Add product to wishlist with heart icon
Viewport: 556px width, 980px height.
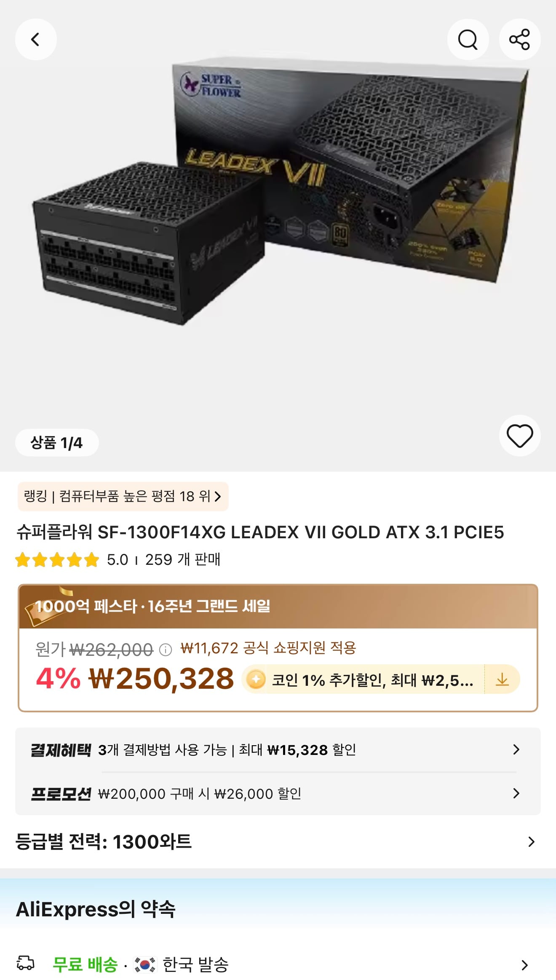coord(519,436)
